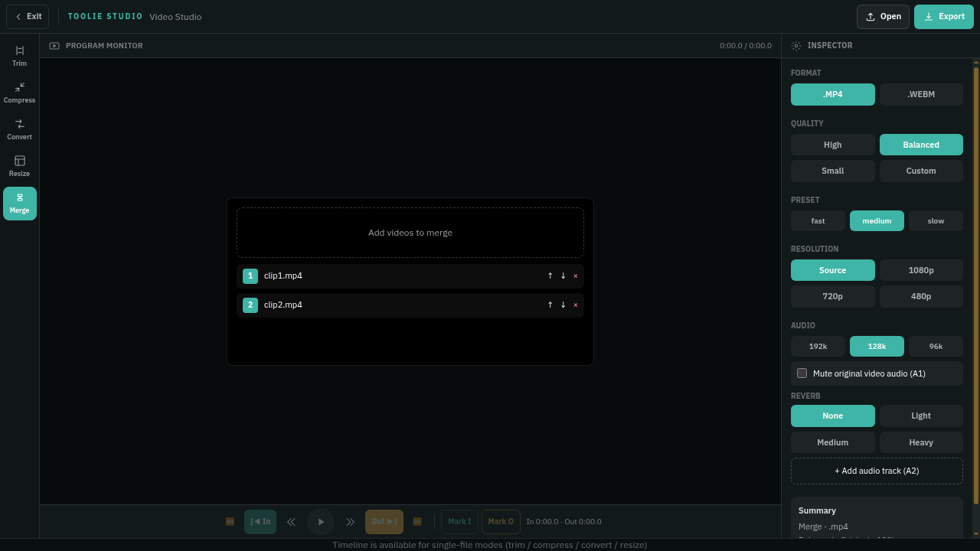Set reverb to Heavy
Image resolution: width=980 pixels, height=551 pixels.
point(921,442)
